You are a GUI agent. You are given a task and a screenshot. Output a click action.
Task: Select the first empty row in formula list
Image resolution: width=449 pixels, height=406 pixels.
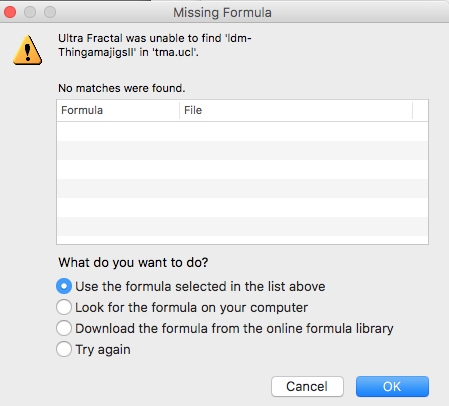point(242,131)
